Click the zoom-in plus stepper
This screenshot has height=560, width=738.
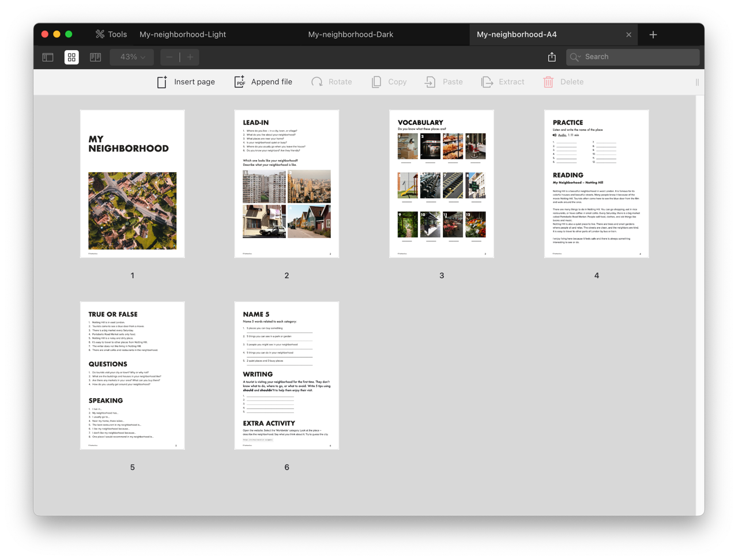click(190, 57)
